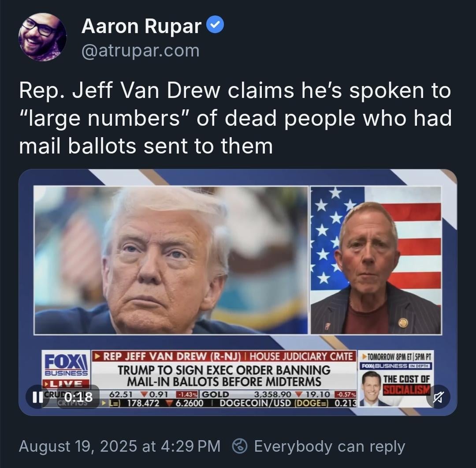
Task: Click the 'REP JEFF VAN DREW' red chyron
Action: point(224,356)
